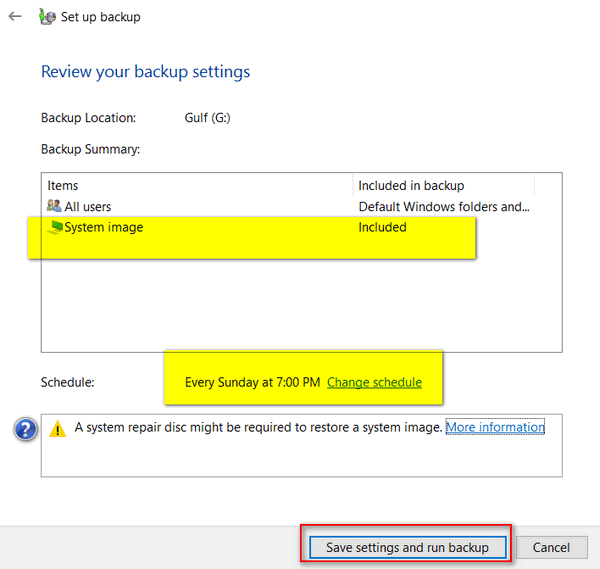Viewport: 600px width, 569px height.
Task: Click the Set up backup wizard icon
Action: [x=47, y=17]
